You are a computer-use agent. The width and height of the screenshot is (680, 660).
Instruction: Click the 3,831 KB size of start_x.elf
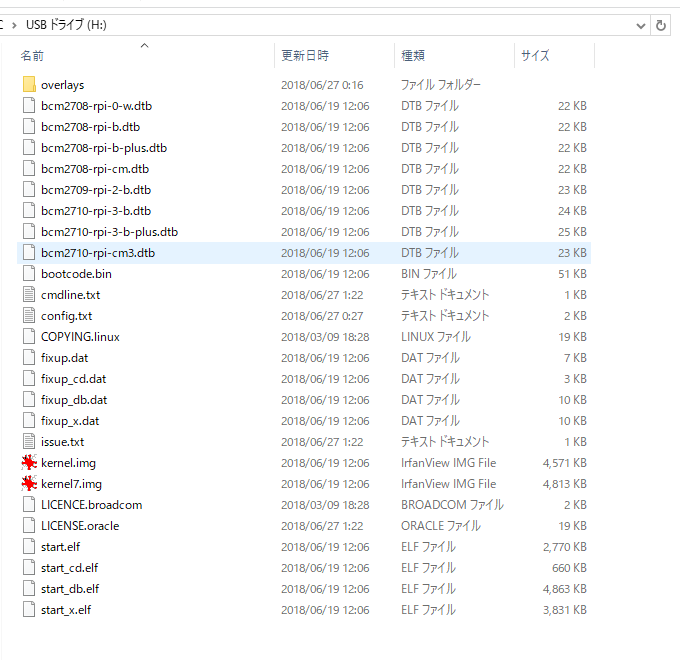(x=564, y=610)
